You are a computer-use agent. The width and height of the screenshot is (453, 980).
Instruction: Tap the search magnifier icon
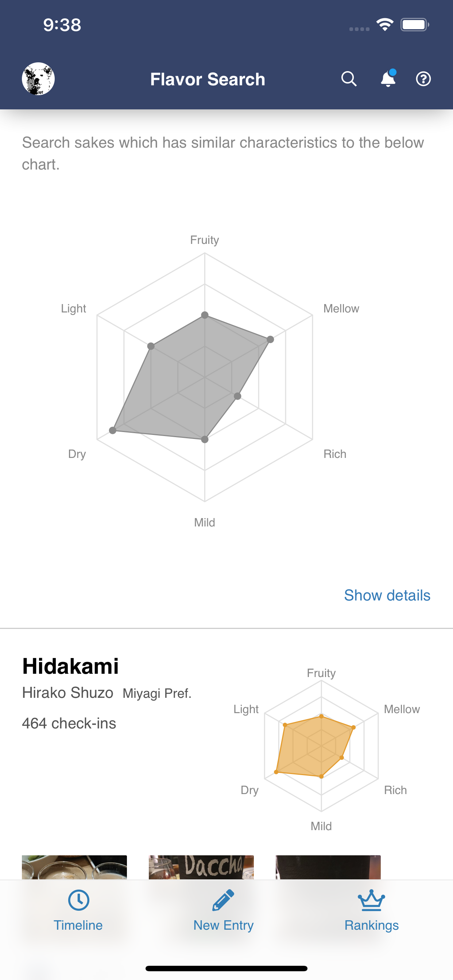point(349,79)
